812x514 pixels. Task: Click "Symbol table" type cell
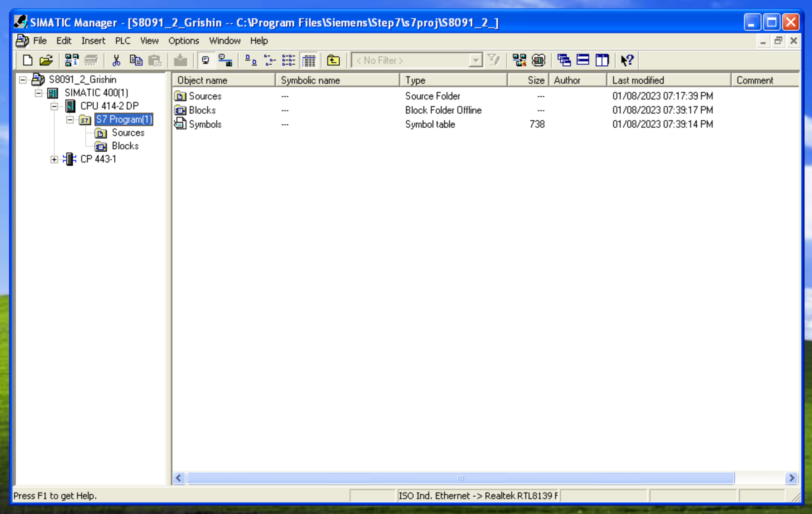(430, 124)
